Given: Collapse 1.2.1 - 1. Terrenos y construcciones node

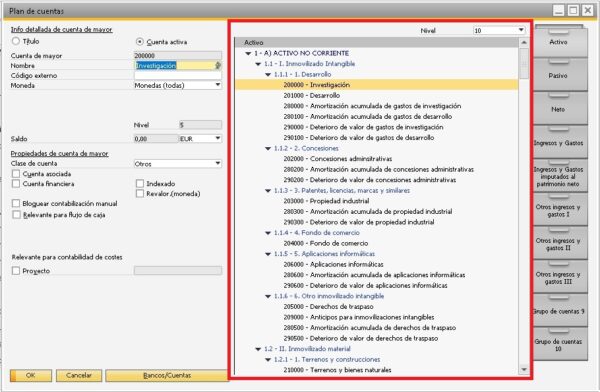Looking at the screenshot, I should click(268, 359).
